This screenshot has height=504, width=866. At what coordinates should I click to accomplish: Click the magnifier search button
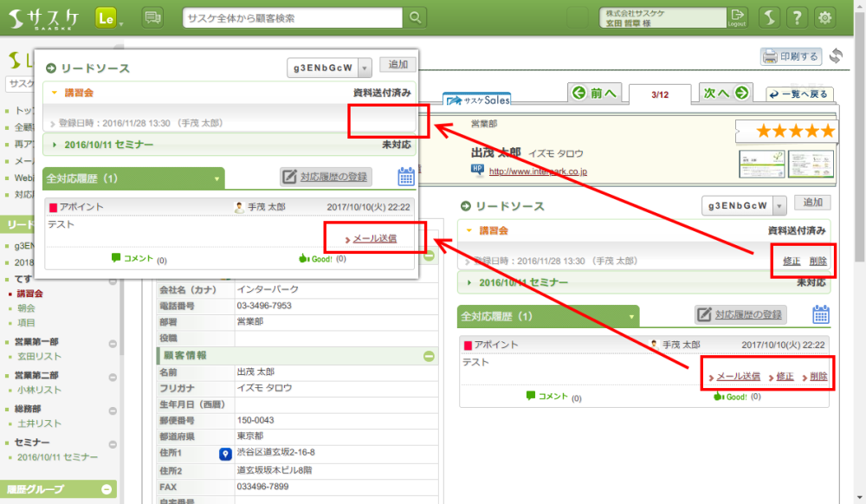[x=415, y=17]
